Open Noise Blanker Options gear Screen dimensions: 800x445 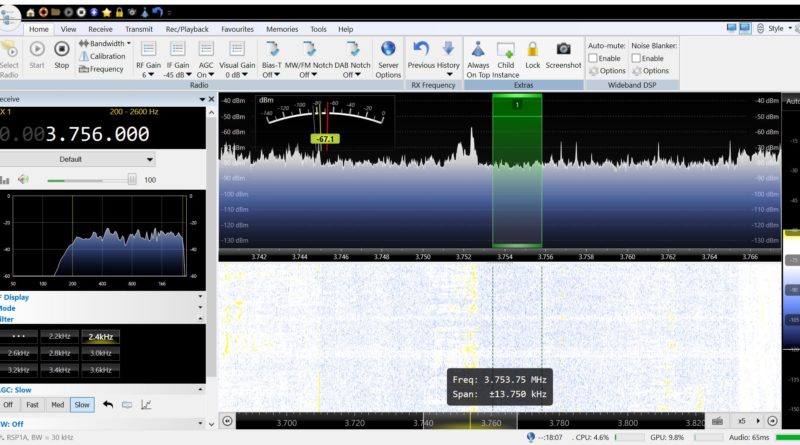tap(651, 71)
